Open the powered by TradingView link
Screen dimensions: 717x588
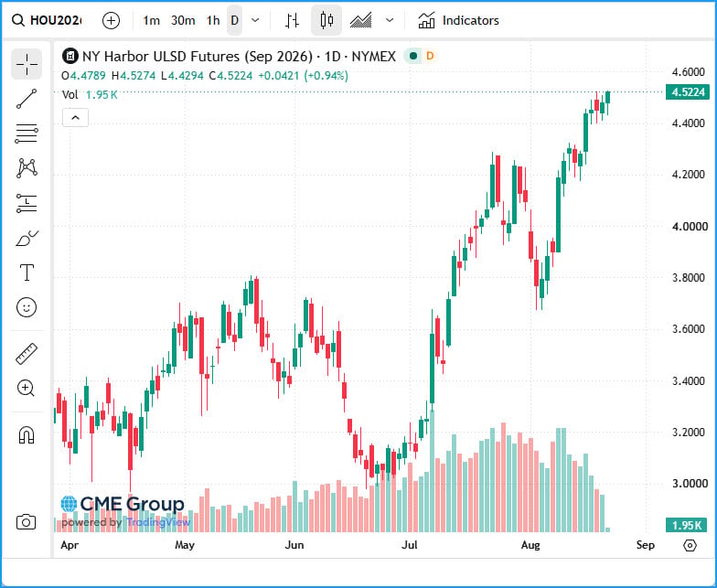[126, 522]
